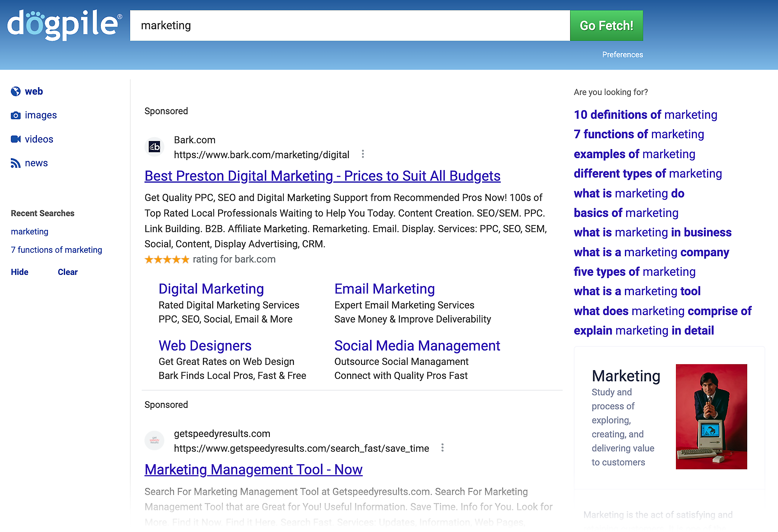778x532 pixels.
Task: Switch to the images search tab
Action: coord(40,115)
